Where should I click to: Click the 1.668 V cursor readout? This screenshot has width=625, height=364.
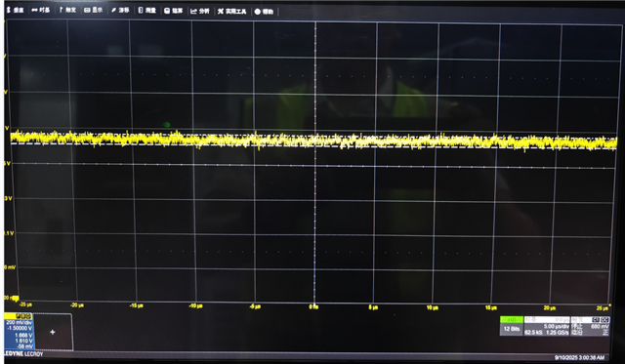23,336
